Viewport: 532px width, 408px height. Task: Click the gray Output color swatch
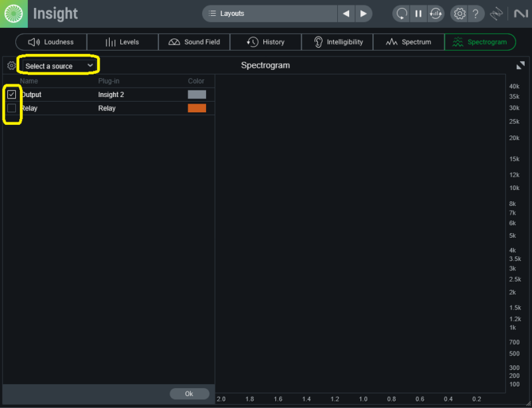pyautogui.click(x=197, y=94)
